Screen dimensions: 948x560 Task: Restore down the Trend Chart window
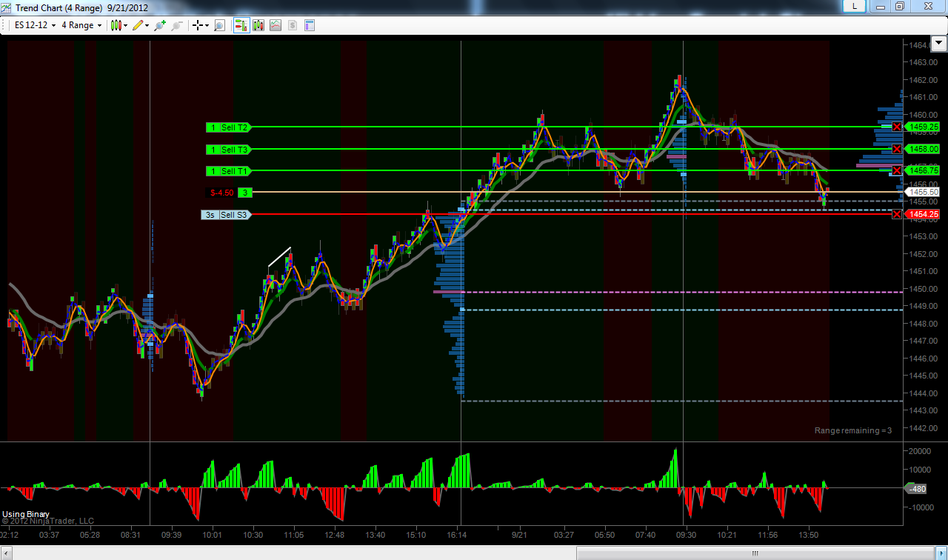[899, 6]
